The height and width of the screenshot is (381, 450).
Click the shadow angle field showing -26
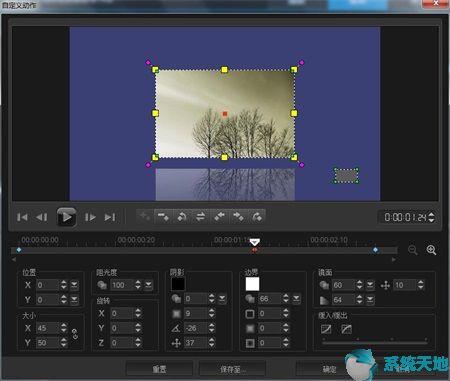[x=196, y=328]
